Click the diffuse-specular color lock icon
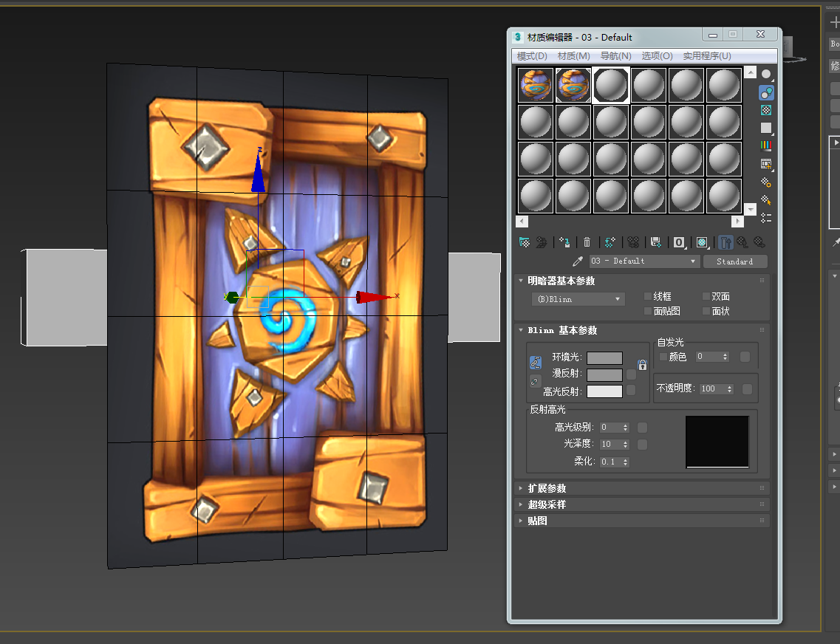This screenshot has width=840, height=644. pyautogui.click(x=534, y=382)
